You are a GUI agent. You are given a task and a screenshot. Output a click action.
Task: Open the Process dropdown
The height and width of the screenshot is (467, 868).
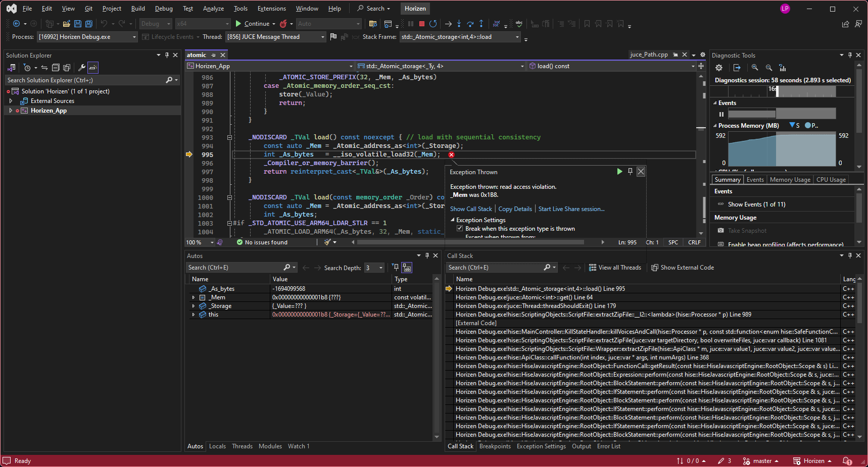(134, 37)
